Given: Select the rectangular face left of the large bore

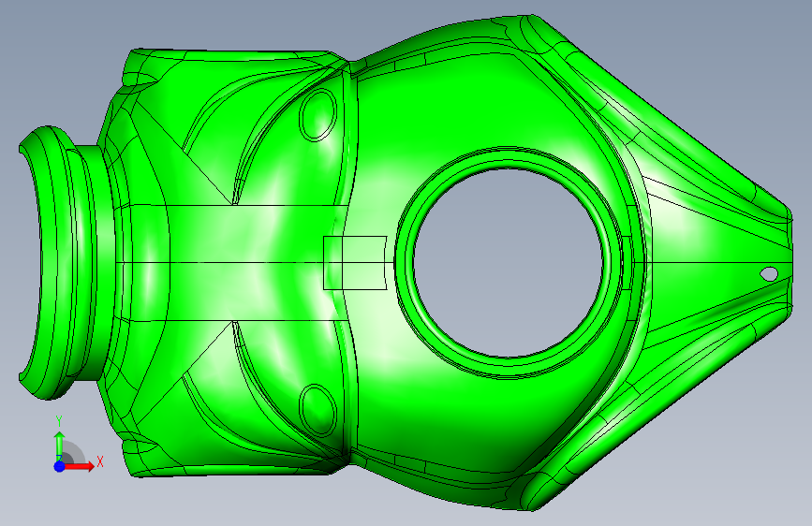Looking at the screenshot, I should [355, 263].
